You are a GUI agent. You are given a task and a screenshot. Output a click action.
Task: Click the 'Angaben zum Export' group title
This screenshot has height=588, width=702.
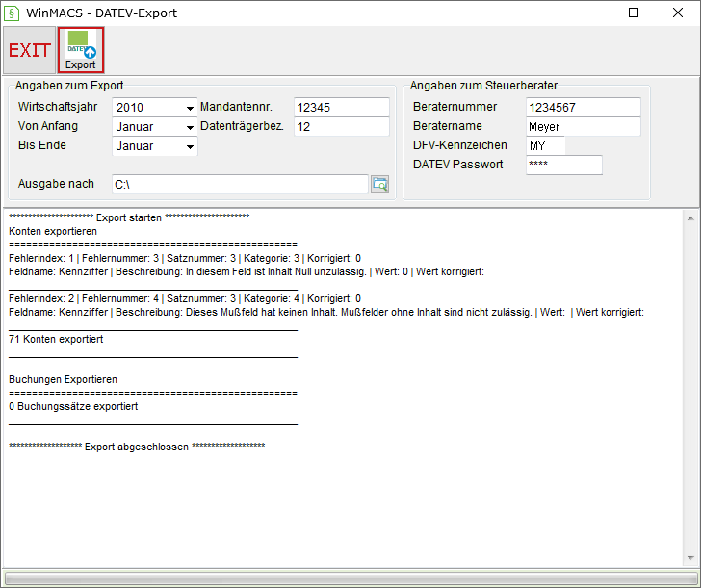coord(69,86)
